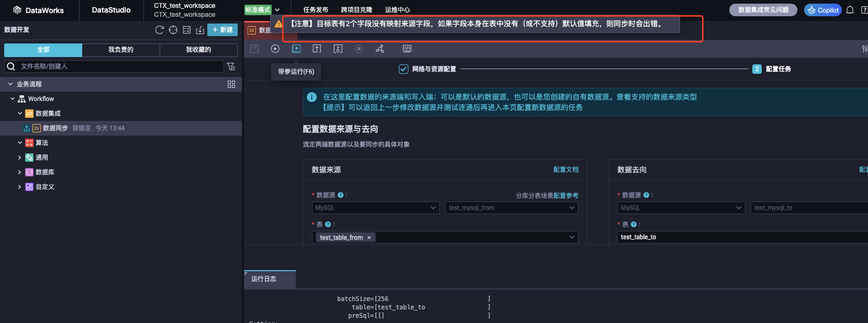Open destination MySQL type dropdown
This screenshot has height=323, width=868.
(681, 208)
